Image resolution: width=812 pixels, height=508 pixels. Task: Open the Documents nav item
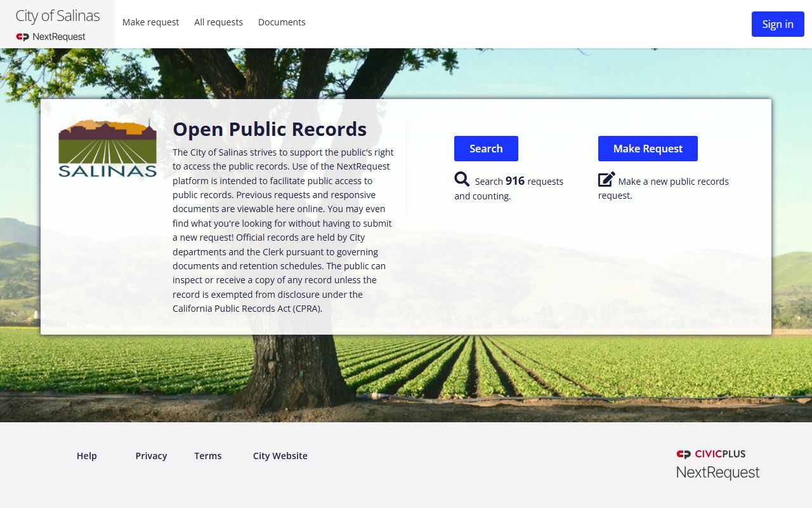pos(282,22)
